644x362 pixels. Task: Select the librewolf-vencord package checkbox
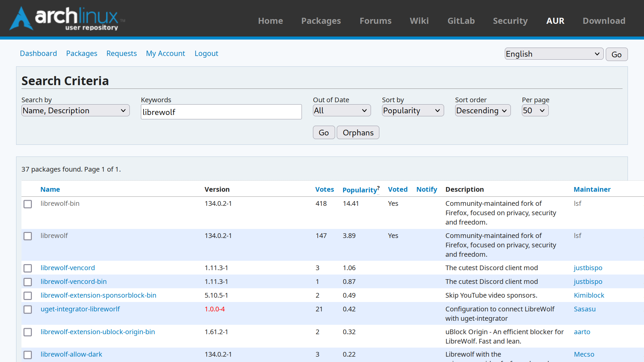[28, 268]
